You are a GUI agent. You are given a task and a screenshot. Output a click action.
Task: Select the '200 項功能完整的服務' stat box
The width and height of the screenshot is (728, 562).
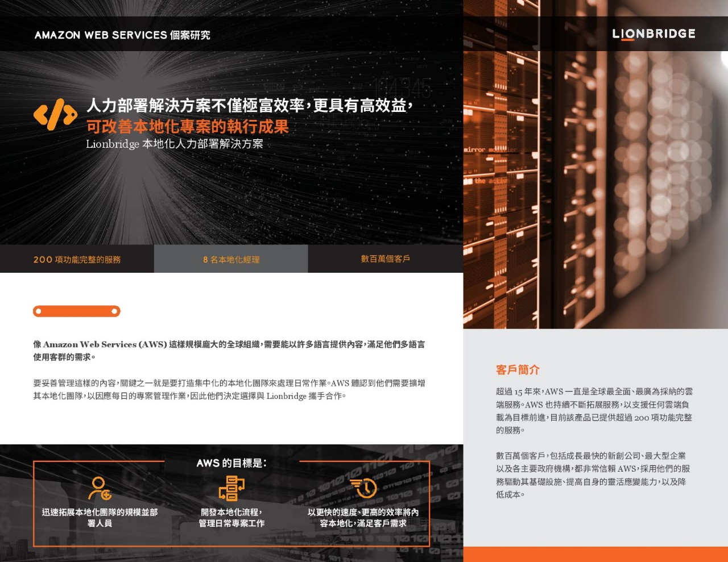coord(77,259)
